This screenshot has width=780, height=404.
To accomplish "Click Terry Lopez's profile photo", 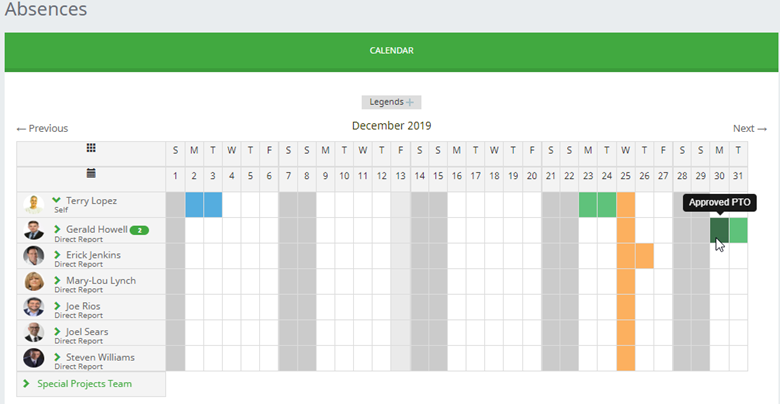I will point(34,205).
